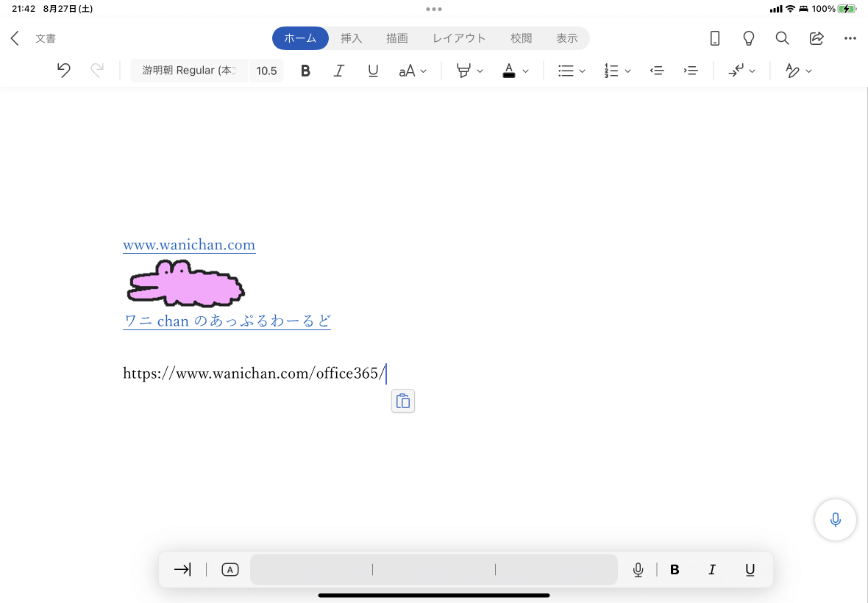Open the レイアウト tab
Image resolution: width=868 pixels, height=603 pixels.
click(459, 38)
